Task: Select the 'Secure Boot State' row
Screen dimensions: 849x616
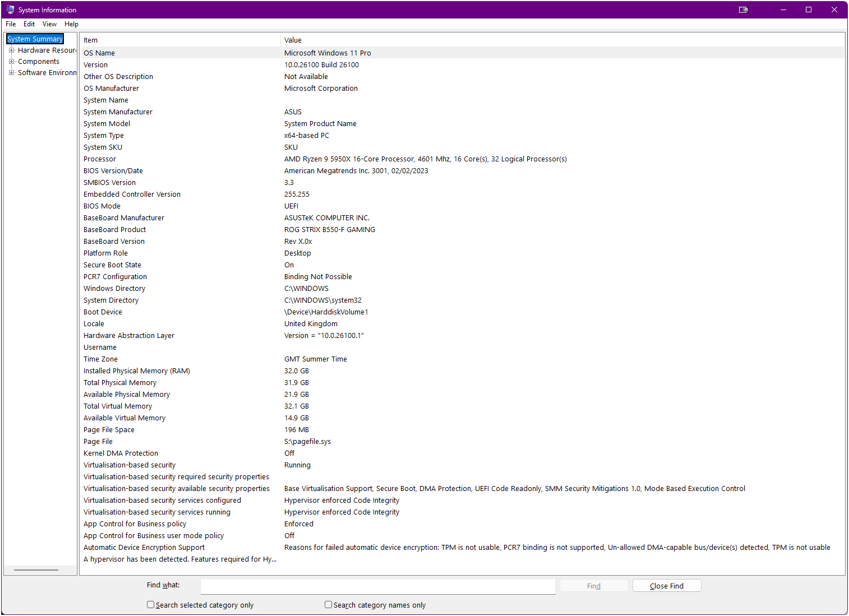Action: pyautogui.click(x=462, y=265)
